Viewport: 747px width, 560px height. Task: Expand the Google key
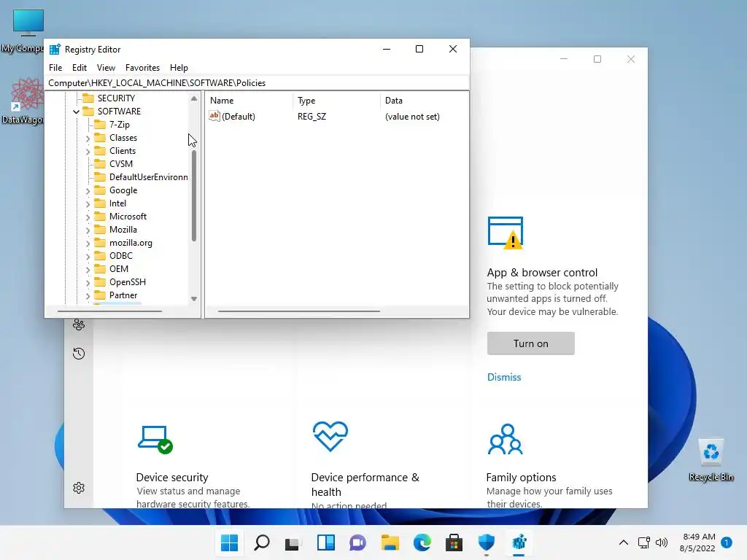coord(88,191)
